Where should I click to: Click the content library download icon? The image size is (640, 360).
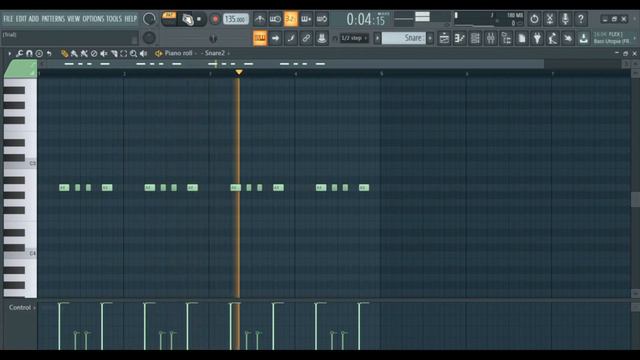point(584,38)
